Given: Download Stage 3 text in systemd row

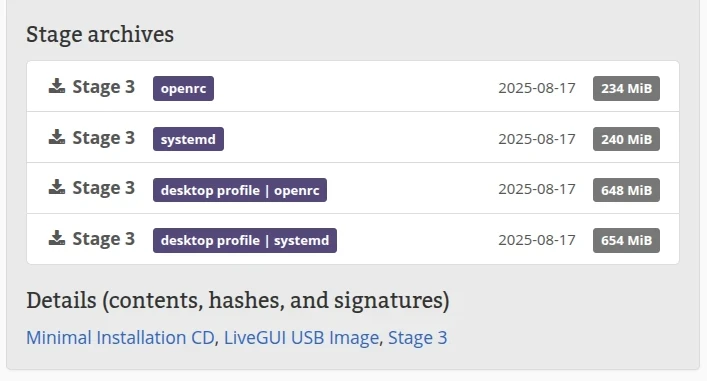Looking at the screenshot, I should (104, 138).
